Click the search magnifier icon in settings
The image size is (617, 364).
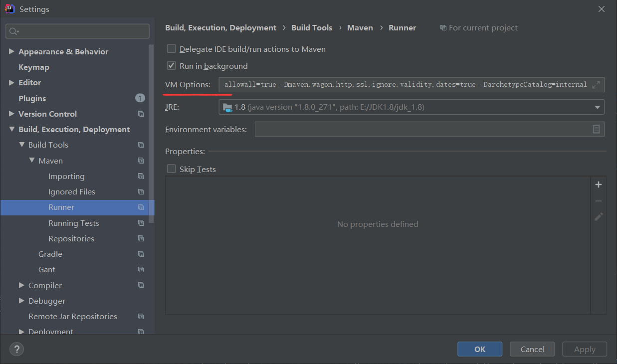click(13, 31)
